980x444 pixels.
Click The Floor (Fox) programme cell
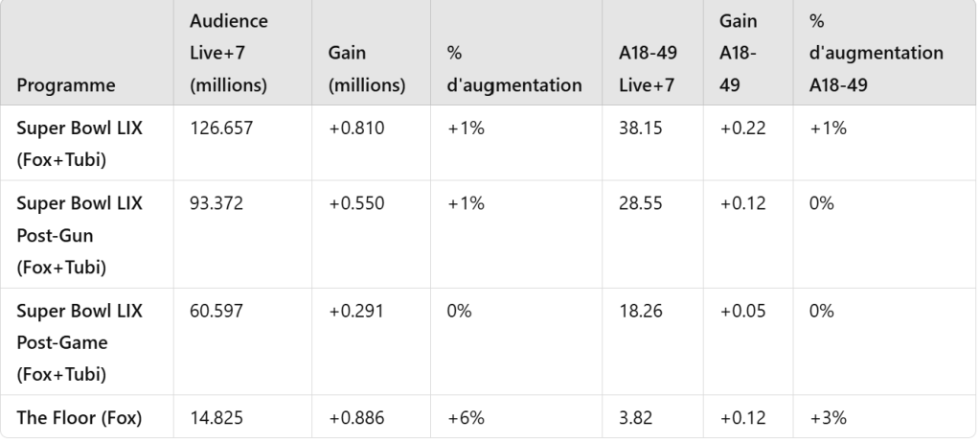[x=80, y=416]
